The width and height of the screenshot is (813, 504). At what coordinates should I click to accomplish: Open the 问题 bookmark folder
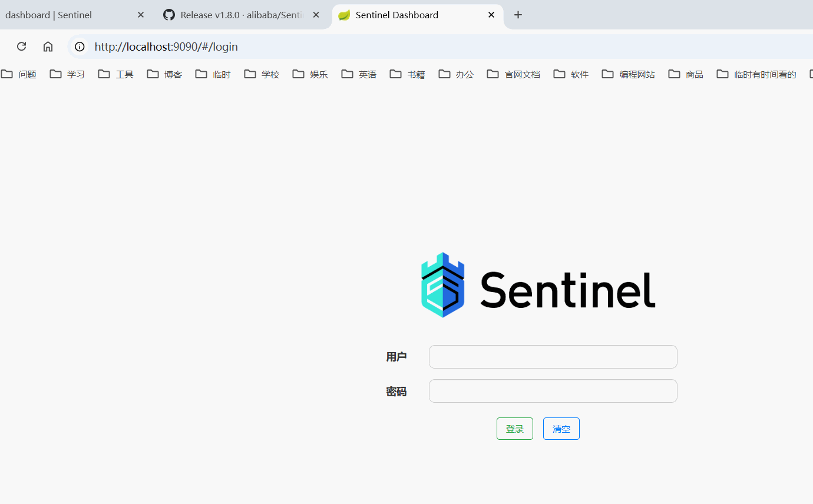coord(19,74)
